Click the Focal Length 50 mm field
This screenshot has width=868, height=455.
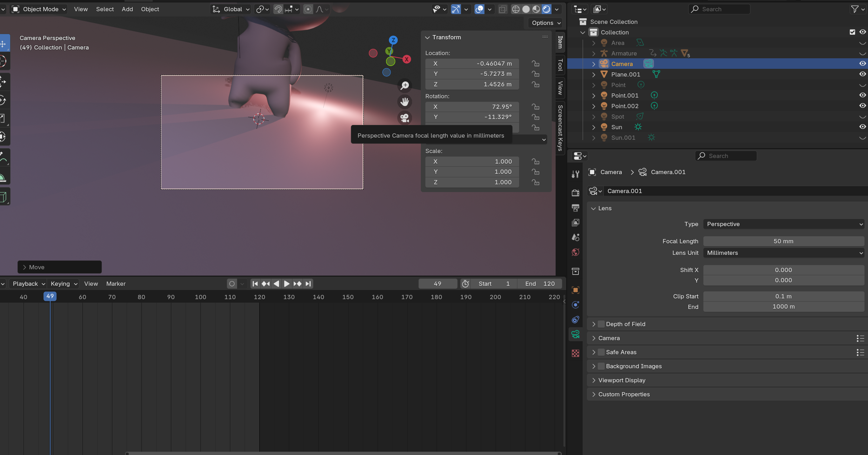coord(783,241)
